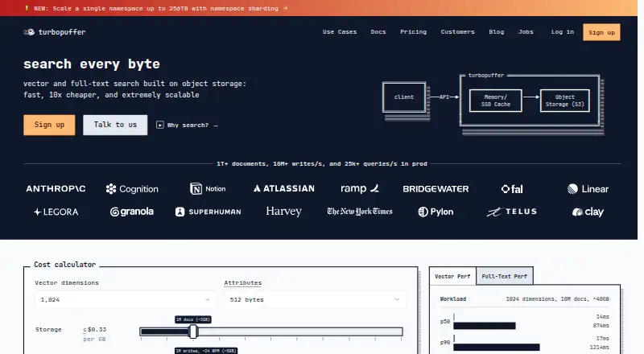The image size is (644, 354).
Task: Open Blog in the navigation
Action: coord(496,32)
